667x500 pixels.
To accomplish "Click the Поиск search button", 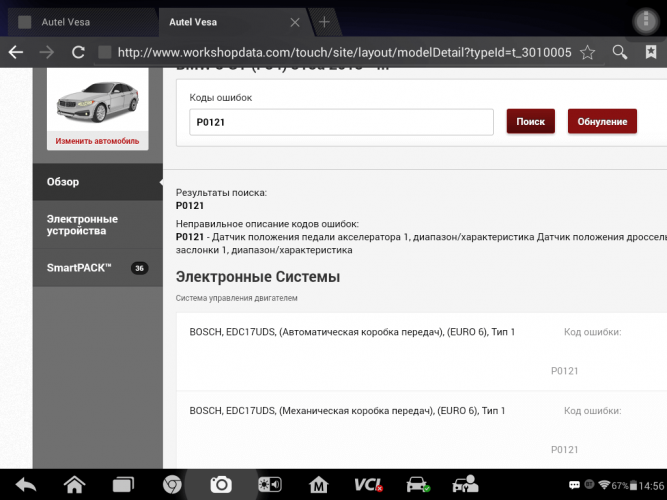I will 530,121.
